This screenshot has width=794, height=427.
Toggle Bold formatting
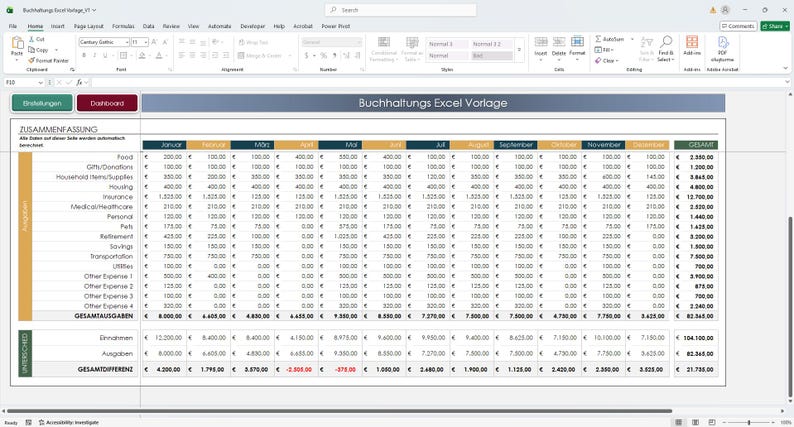click(84, 55)
